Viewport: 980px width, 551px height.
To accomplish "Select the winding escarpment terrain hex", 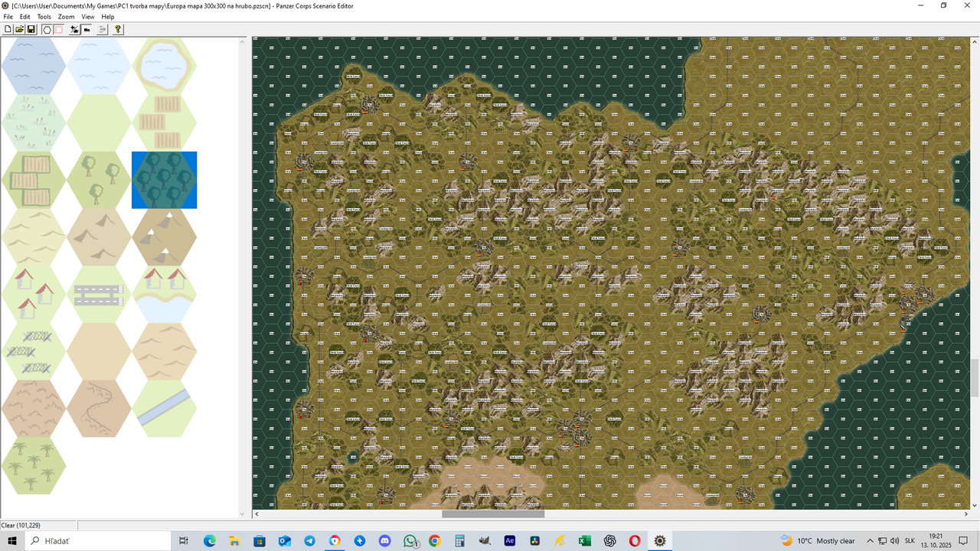I will click(99, 409).
